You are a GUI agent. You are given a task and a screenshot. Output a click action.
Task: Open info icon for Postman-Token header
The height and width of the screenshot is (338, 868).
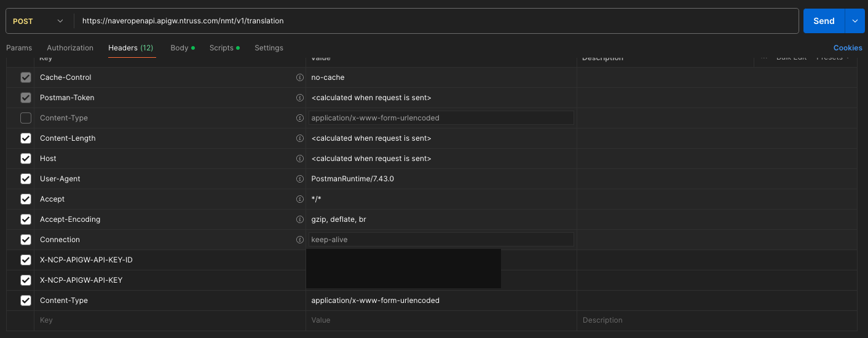300,98
